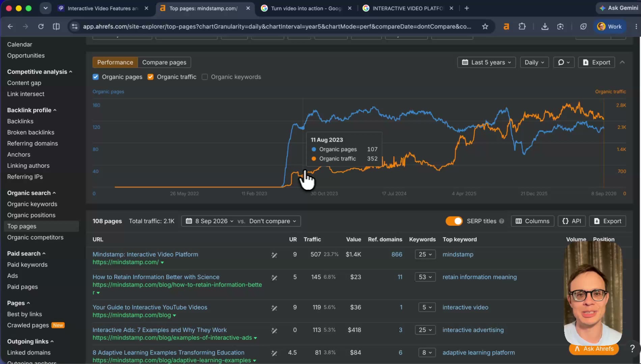Expand the 5 keywords dropdown for blog row
The height and width of the screenshot is (364, 641).
(x=427, y=307)
